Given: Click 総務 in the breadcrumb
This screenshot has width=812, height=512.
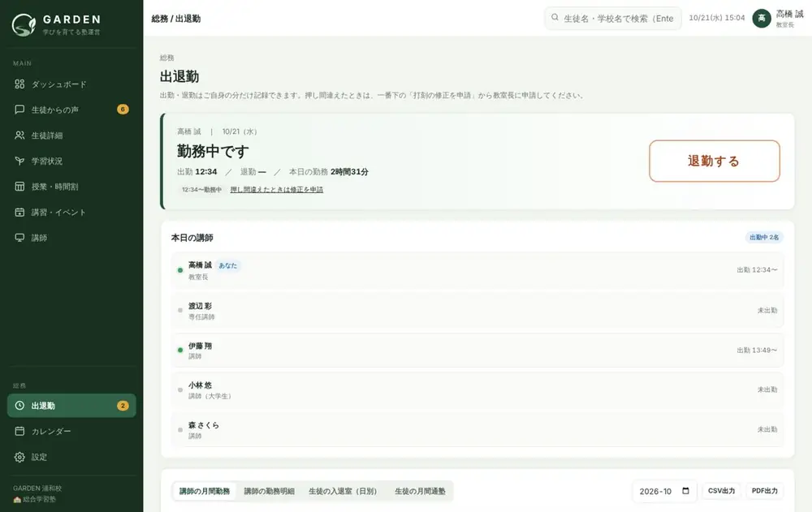Looking at the screenshot, I should (159, 19).
